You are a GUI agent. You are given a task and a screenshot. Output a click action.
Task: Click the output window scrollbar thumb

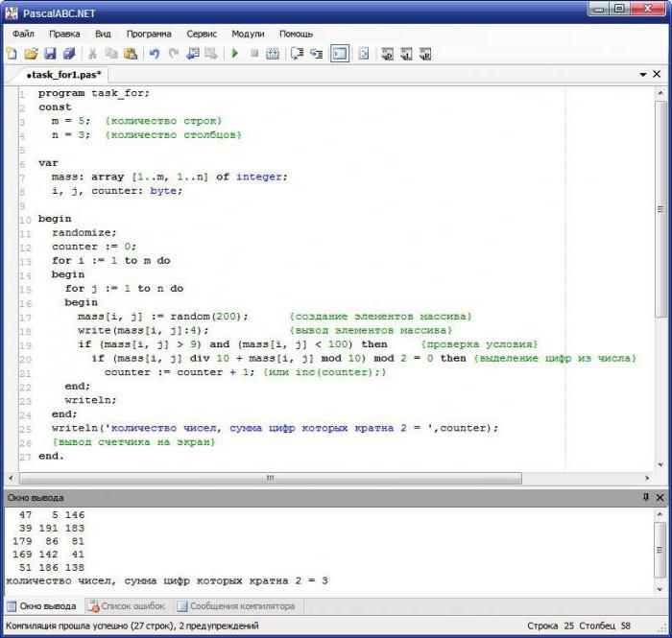[660, 550]
